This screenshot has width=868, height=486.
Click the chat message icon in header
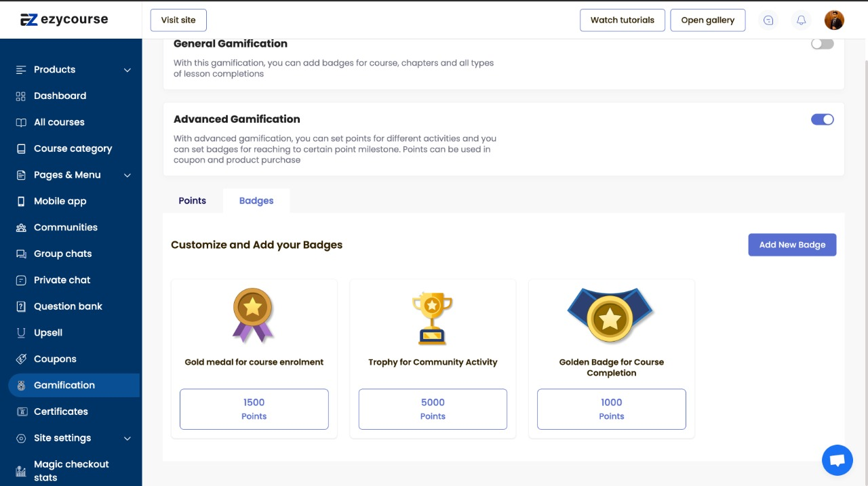coord(768,20)
